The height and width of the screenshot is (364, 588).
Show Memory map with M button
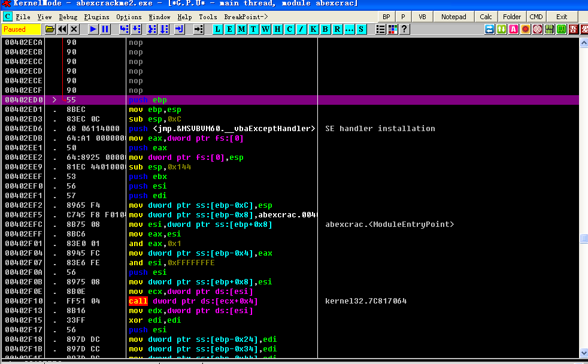(241, 29)
